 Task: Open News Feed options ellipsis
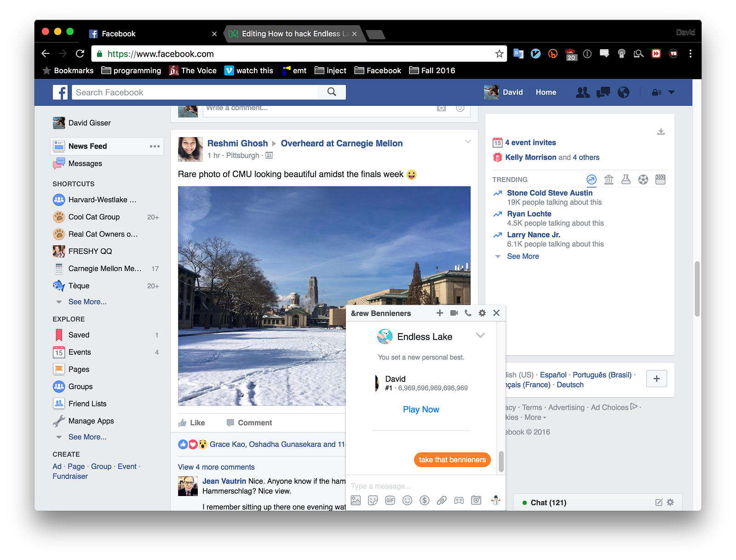click(155, 146)
